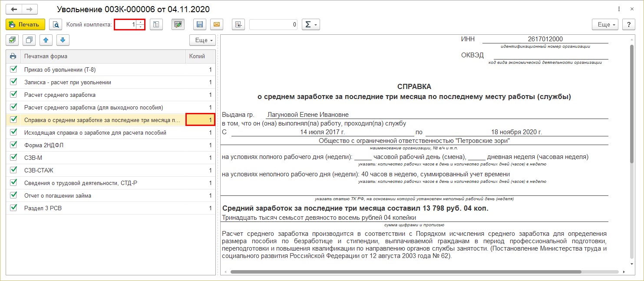Select Расчет среднего заработка (для выходного пособия) form
Screen dimensions: 644x281
(x=111, y=108)
